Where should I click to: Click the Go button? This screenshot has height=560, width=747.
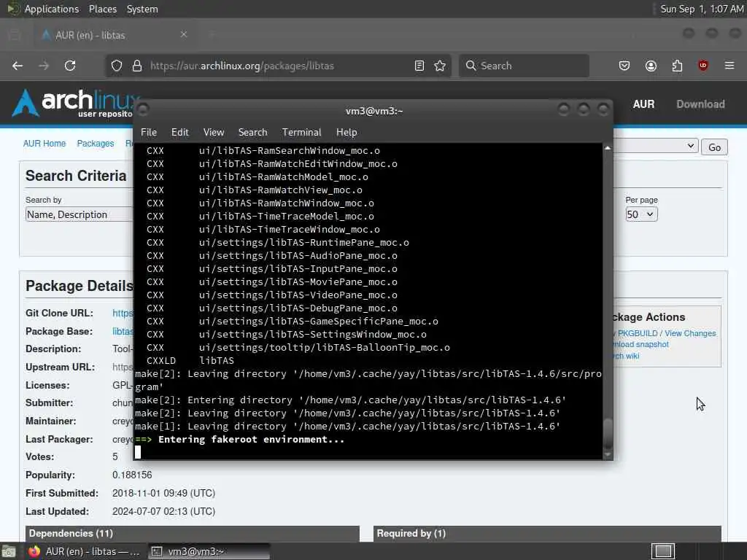coord(714,147)
